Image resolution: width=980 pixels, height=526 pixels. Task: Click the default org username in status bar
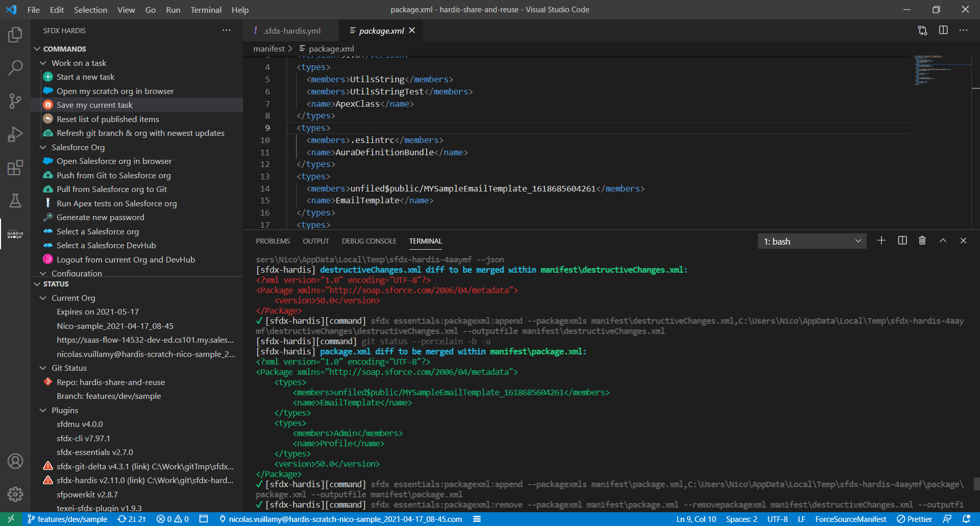point(340,519)
